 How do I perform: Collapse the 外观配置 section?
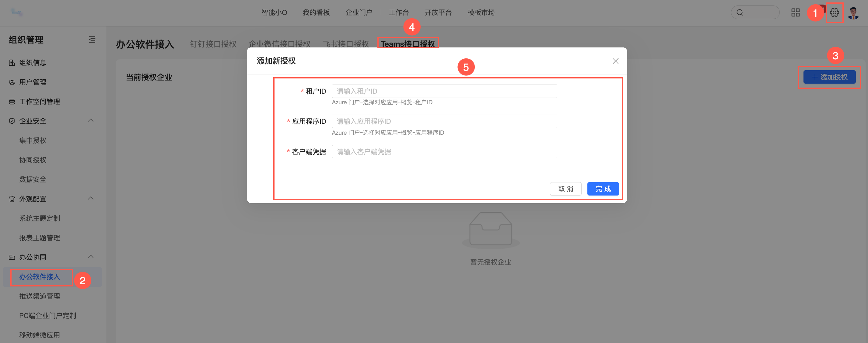coord(91,198)
